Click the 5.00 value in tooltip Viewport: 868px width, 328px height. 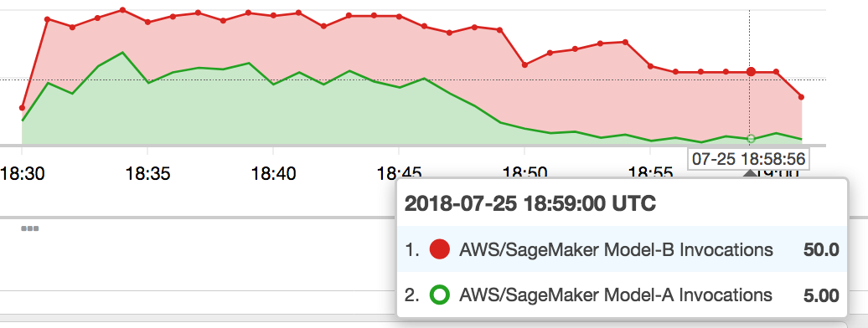coord(821,295)
